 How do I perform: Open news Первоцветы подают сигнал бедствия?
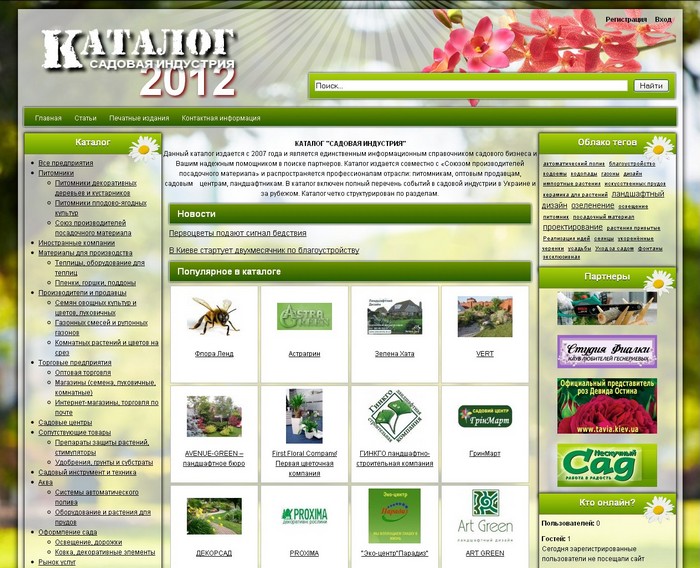pyautogui.click(x=238, y=233)
